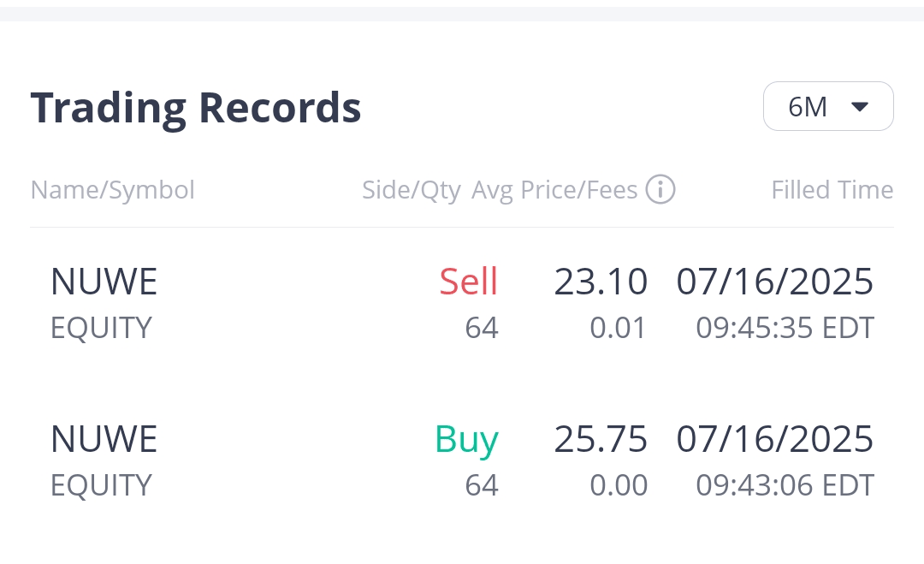Click the 09:43:06 EDT filled time
924x564 pixels.
pos(785,485)
